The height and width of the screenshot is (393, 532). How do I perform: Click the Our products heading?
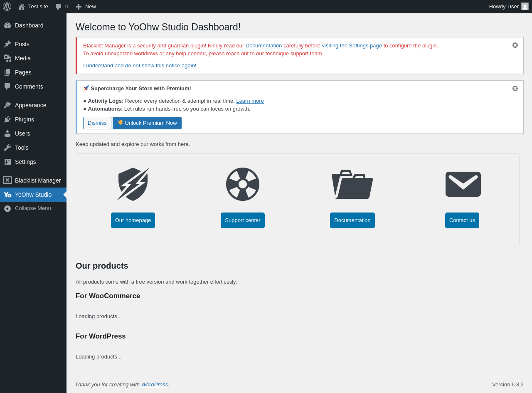coord(102,266)
